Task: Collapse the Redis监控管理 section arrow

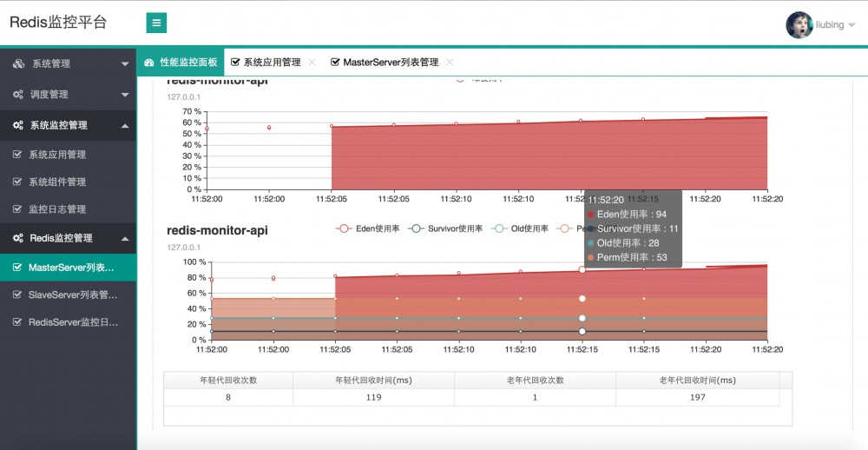Action: [x=124, y=238]
